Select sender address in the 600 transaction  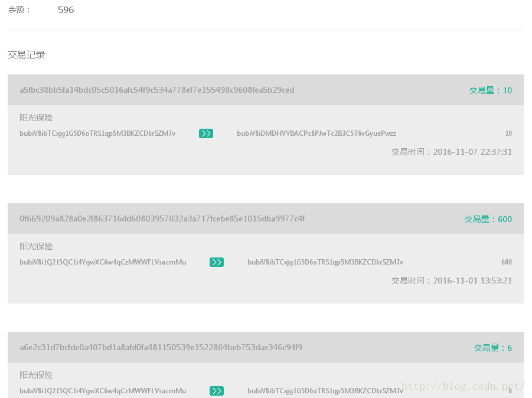click(103, 262)
